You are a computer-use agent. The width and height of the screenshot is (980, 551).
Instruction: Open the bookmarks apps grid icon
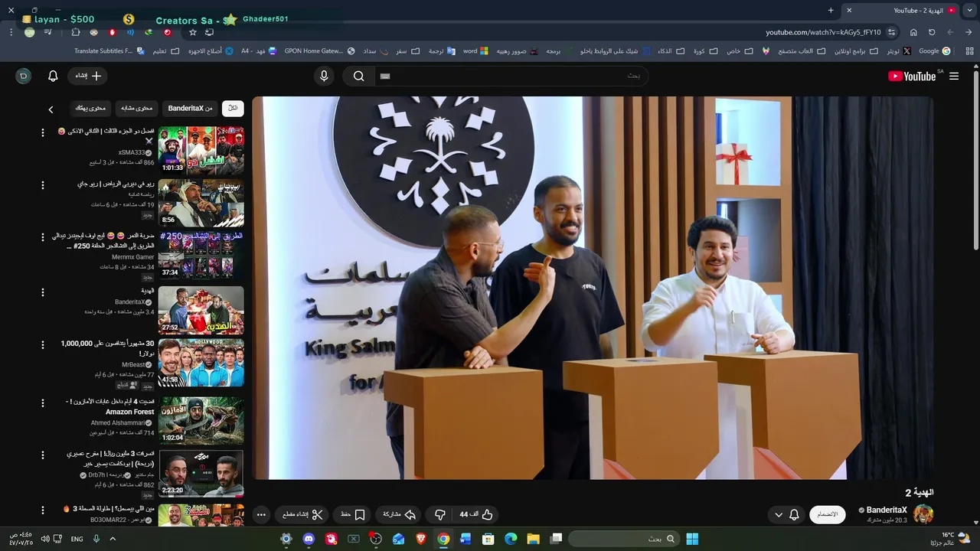pyautogui.click(x=971, y=51)
